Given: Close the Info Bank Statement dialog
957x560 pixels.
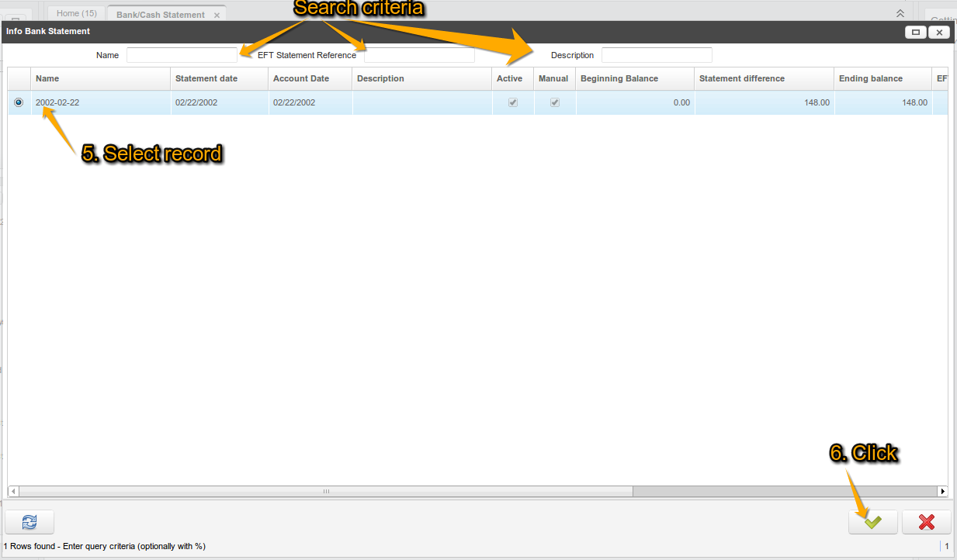Looking at the screenshot, I should coord(939,32).
